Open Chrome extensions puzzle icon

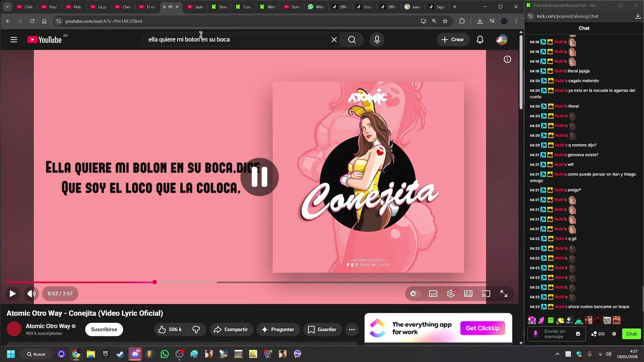coord(462,21)
